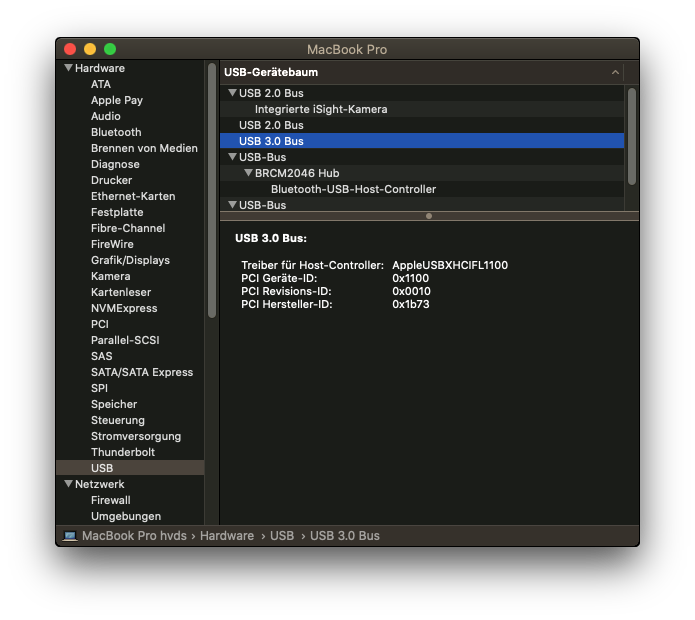Select FireWire in the sidebar
The width and height of the screenshot is (695, 620).
point(112,244)
